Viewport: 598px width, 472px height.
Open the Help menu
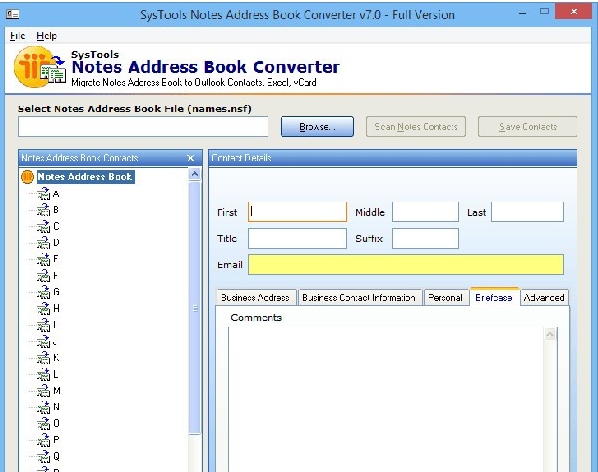click(x=47, y=36)
